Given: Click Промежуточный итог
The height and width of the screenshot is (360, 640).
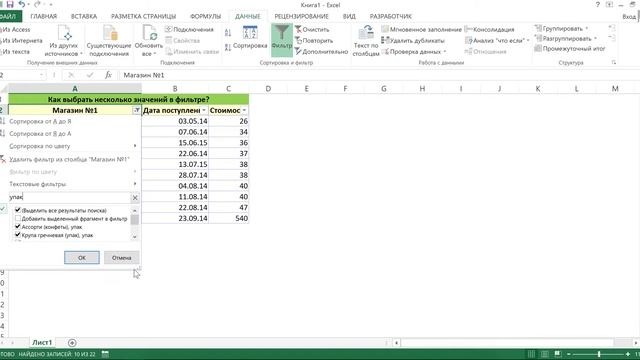Looking at the screenshot, I should (x=570, y=49).
